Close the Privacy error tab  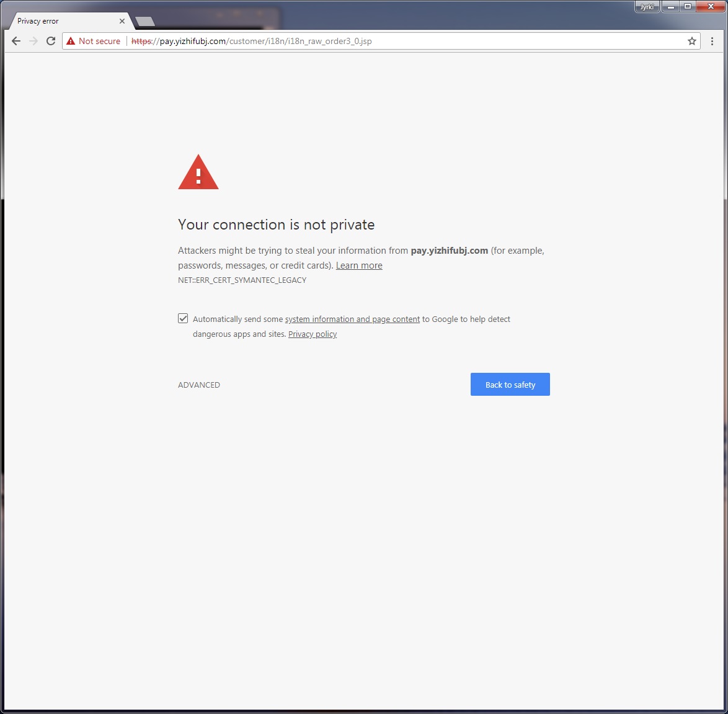[122, 21]
